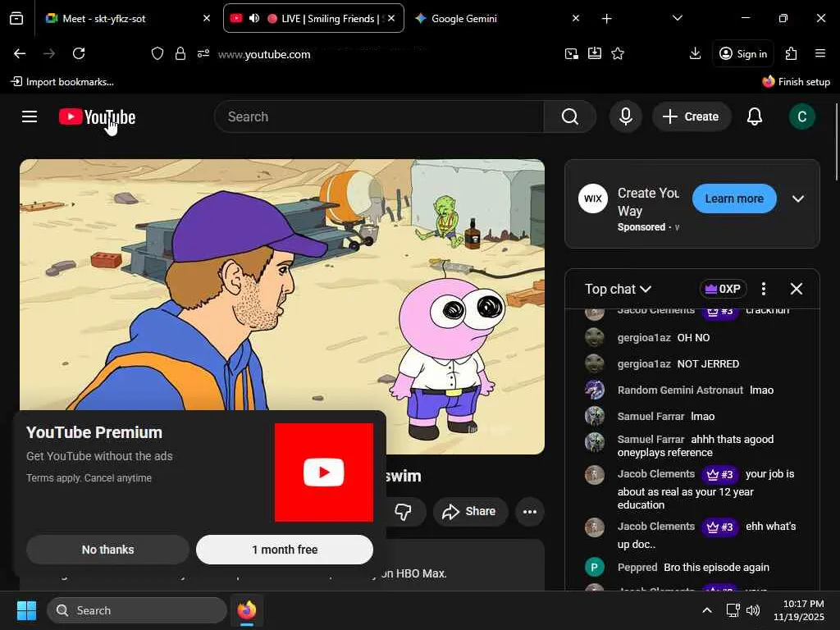Image resolution: width=840 pixels, height=630 pixels.
Task: Open live chat three-dot options menu
Action: [764, 289]
